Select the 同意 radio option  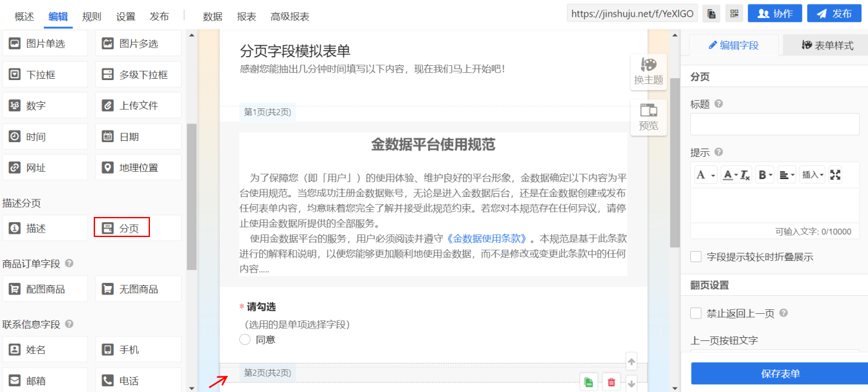(x=245, y=340)
